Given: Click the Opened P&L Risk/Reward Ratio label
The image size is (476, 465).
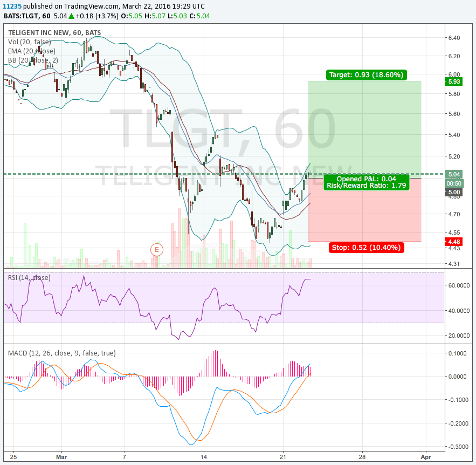Looking at the screenshot, I should pyautogui.click(x=367, y=182).
